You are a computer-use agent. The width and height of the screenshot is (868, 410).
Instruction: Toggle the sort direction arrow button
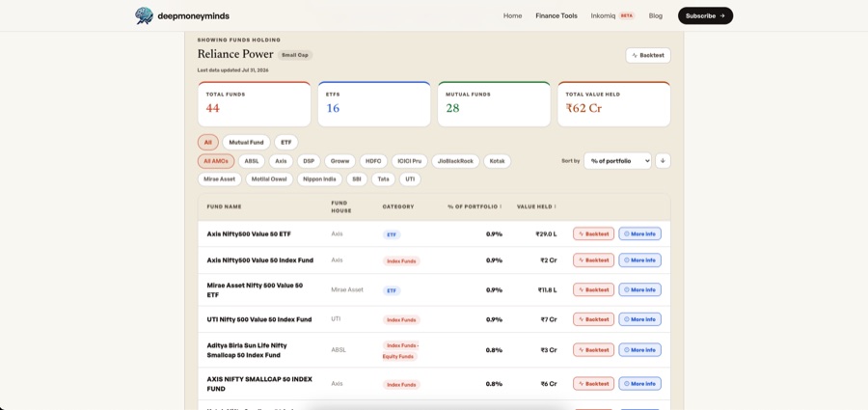point(663,161)
